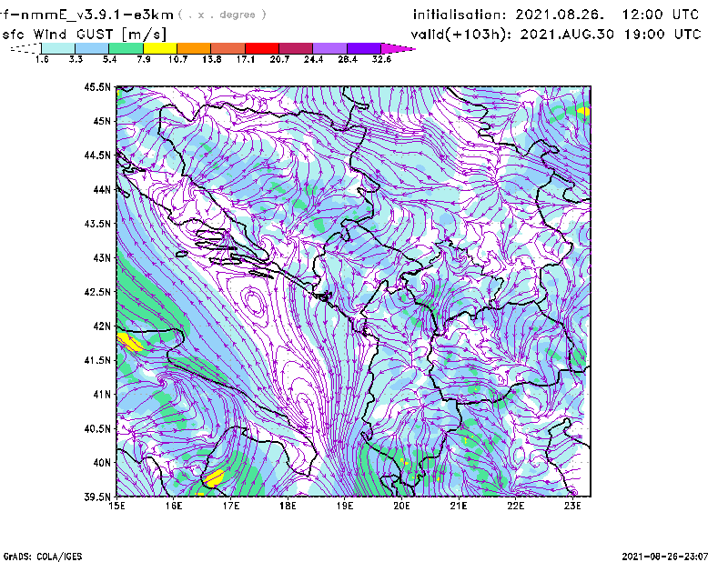This screenshot has height=562, width=728.
Task: Click the legend value 3.3
Action: [76, 59]
